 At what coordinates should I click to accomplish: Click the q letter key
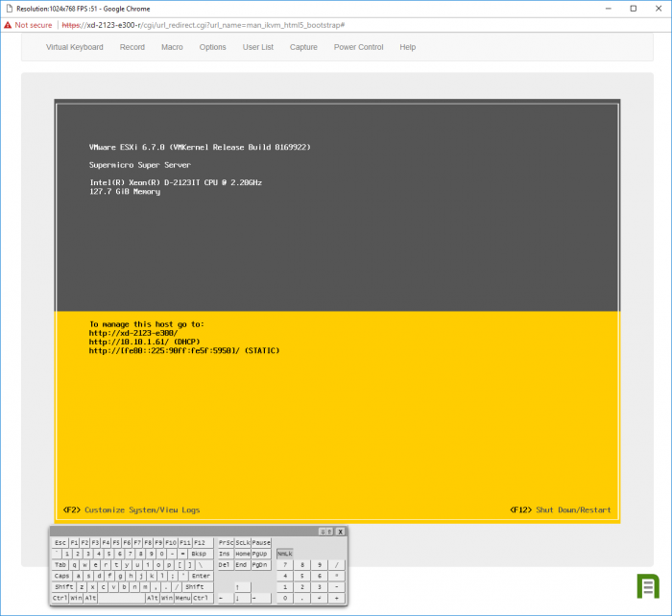74,565
